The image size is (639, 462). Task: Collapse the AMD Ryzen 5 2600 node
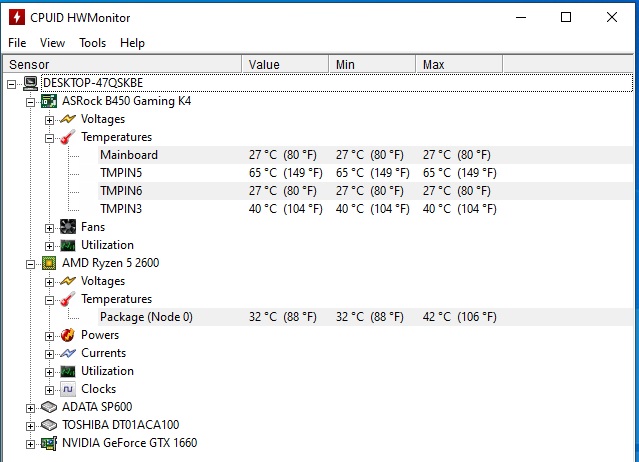pos(31,264)
